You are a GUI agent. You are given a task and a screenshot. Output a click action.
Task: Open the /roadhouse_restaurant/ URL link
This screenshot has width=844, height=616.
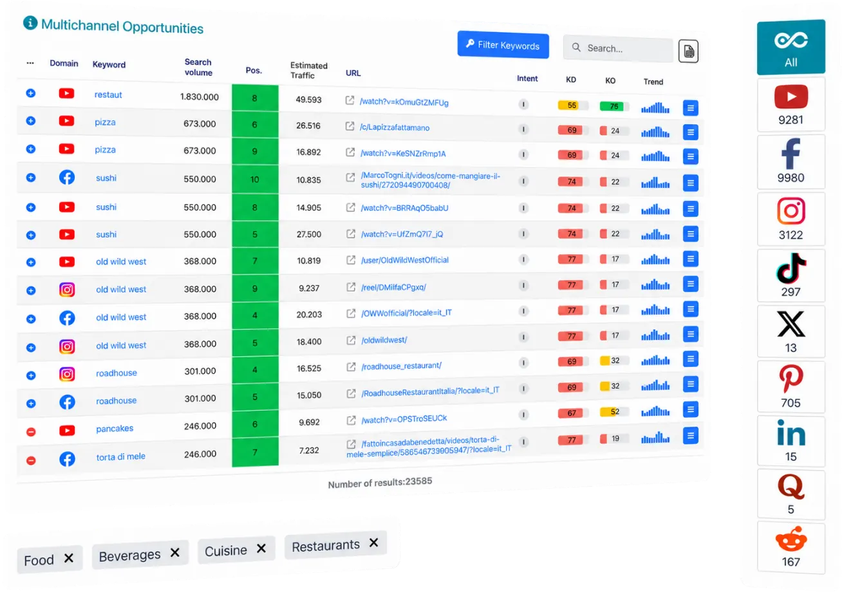pyautogui.click(x=401, y=366)
